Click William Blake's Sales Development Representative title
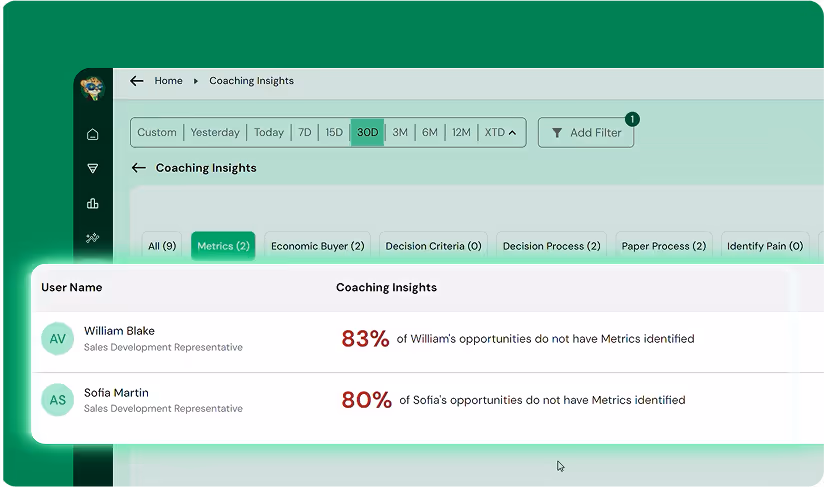Image resolution: width=824 pixels, height=487 pixels. tap(163, 347)
